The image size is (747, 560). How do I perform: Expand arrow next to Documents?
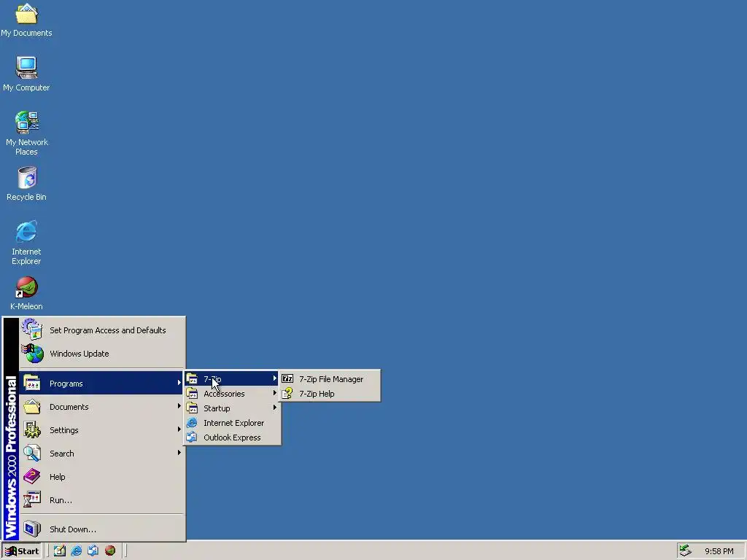(179, 406)
